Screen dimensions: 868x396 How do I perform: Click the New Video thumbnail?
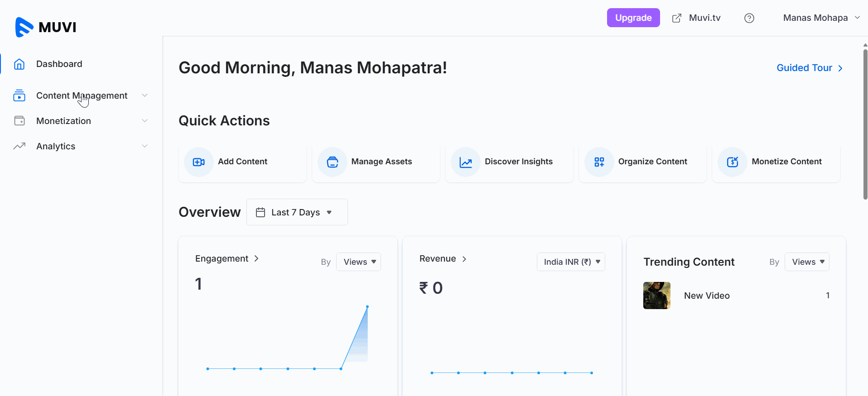656,296
